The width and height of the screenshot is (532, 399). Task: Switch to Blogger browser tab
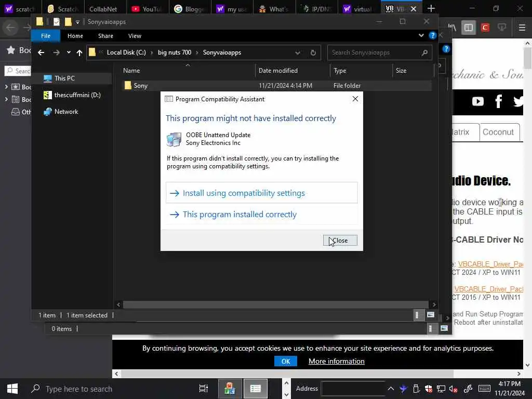[x=189, y=9]
